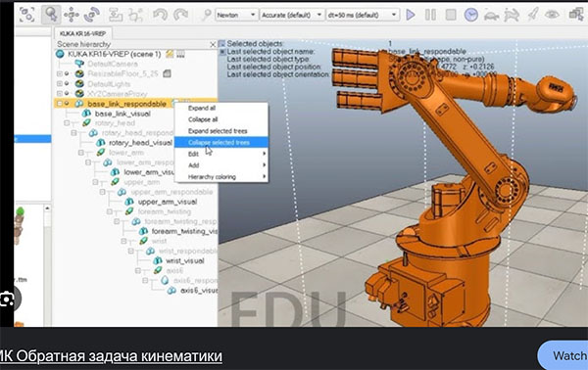Toggle threaded rendering rocket icon
Viewport: 588px width, 370px height.
pos(532,15)
